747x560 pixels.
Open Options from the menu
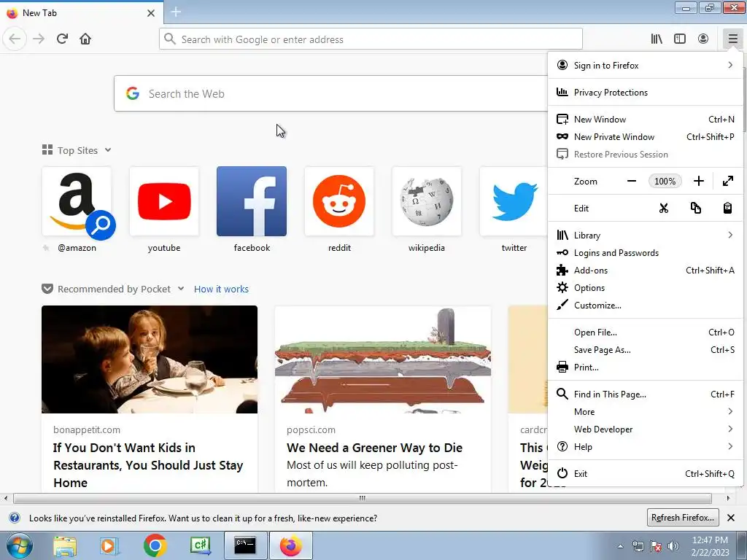pos(646,287)
